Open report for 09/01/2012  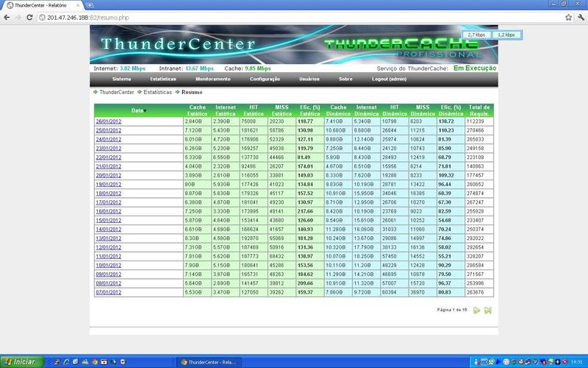(108, 275)
